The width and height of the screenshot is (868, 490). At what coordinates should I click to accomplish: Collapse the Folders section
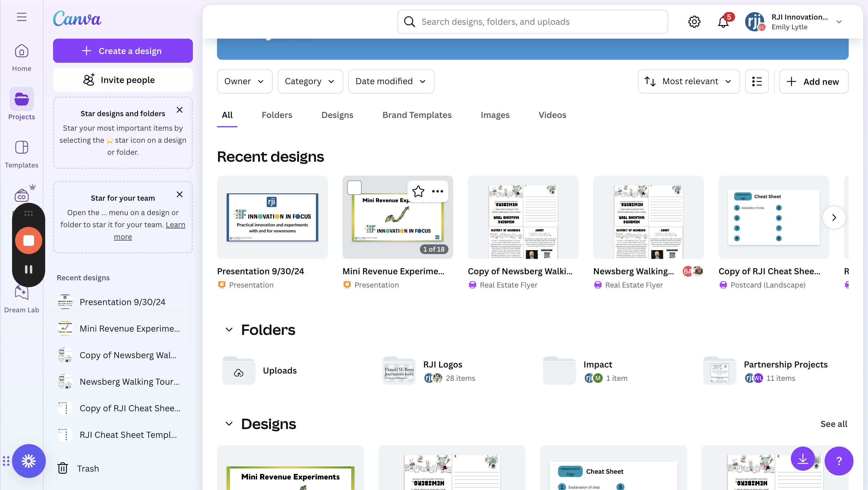[229, 330]
